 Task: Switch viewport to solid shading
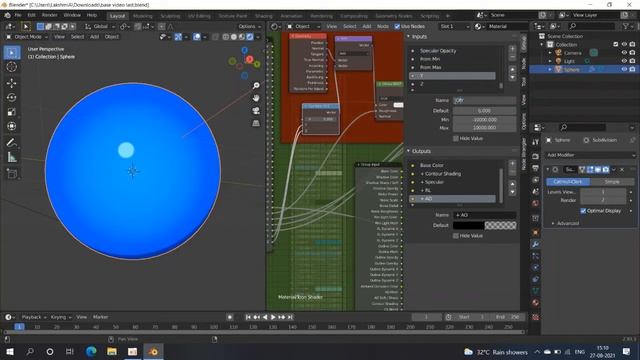pos(234,37)
